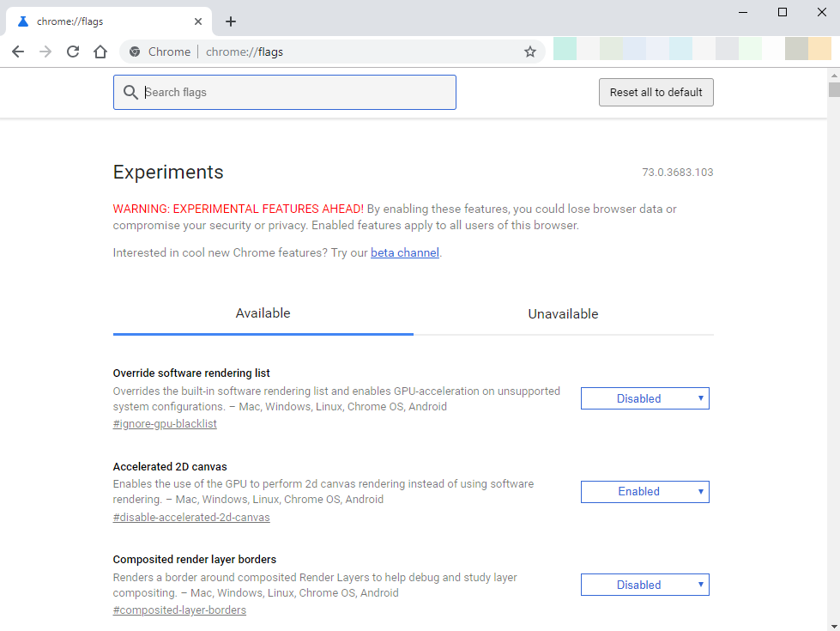
Task: Open the home page icon
Action: [x=100, y=52]
